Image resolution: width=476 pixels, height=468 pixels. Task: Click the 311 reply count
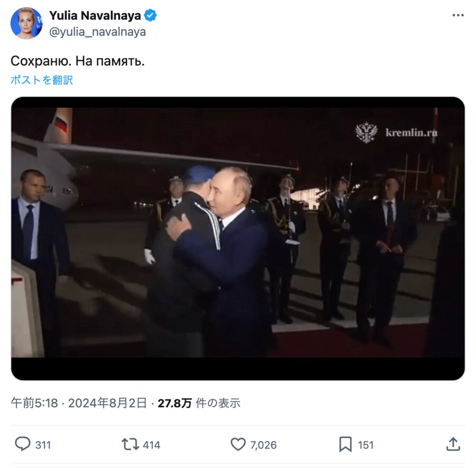[x=43, y=445]
